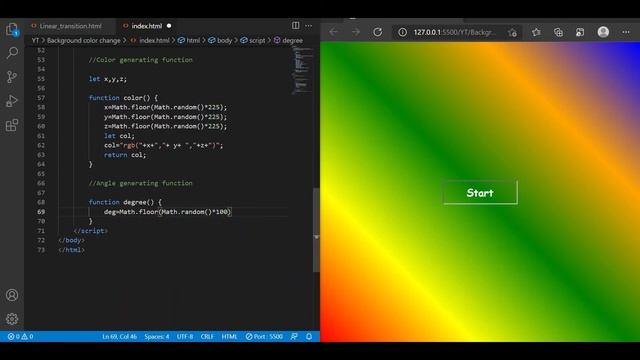
Task: Click the 'function degree() {' line
Action: pos(125,202)
